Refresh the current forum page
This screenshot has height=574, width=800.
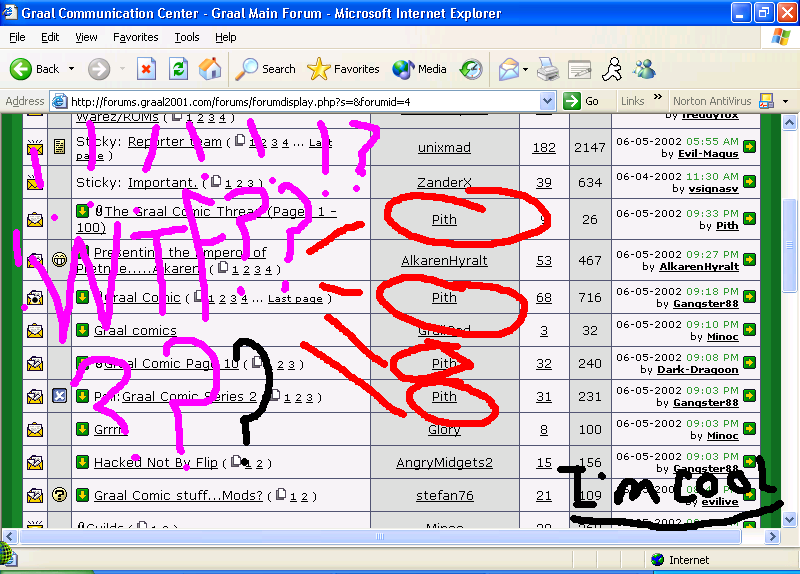click(x=178, y=69)
